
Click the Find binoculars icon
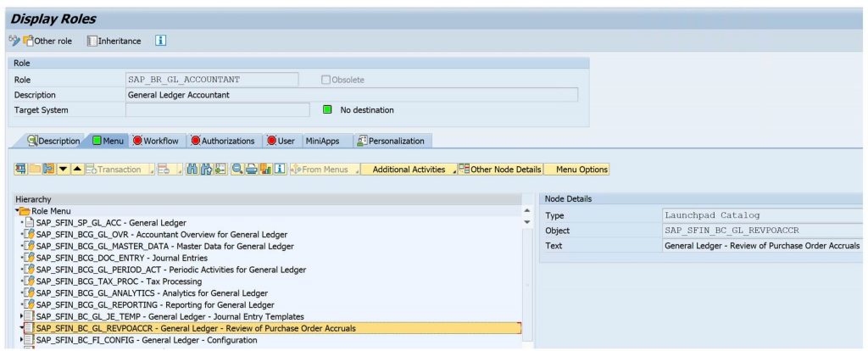[x=192, y=170]
